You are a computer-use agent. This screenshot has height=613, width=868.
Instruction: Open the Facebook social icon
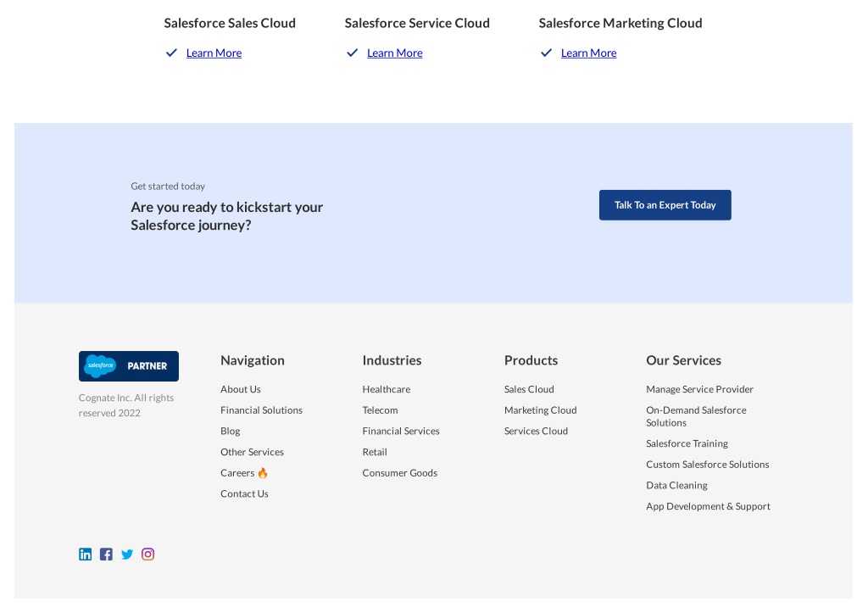coord(106,554)
